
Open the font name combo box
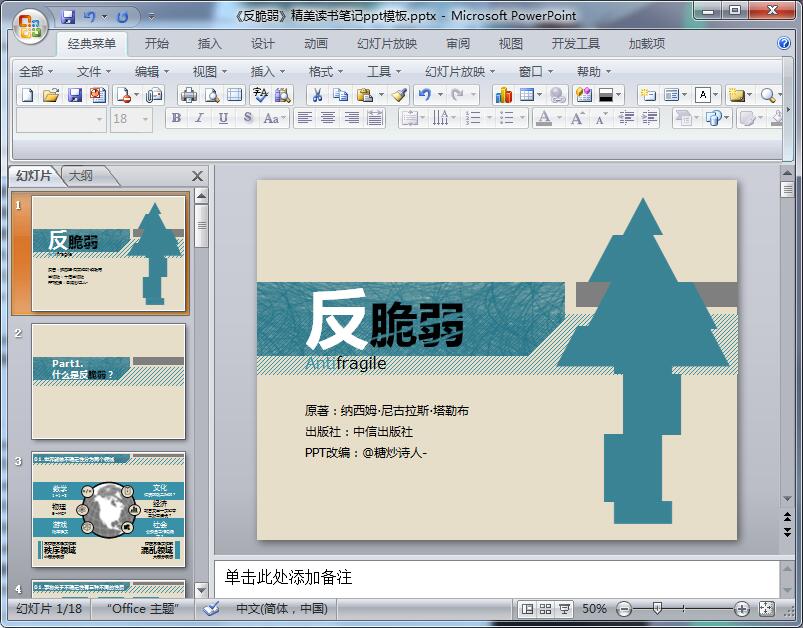click(61, 119)
